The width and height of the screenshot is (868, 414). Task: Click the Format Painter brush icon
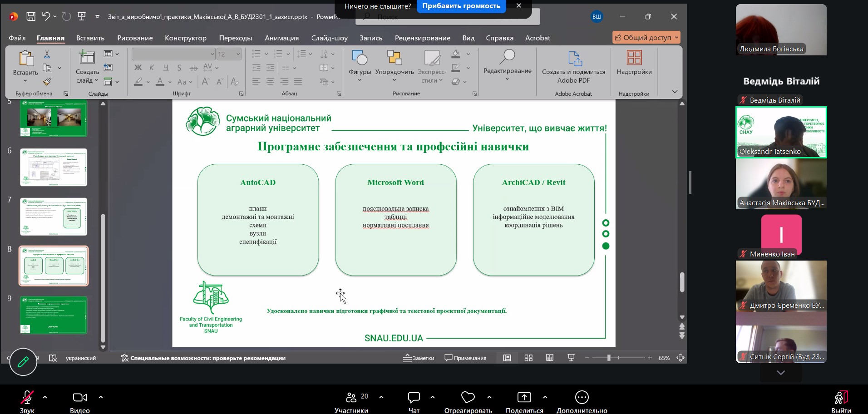pyautogui.click(x=47, y=82)
